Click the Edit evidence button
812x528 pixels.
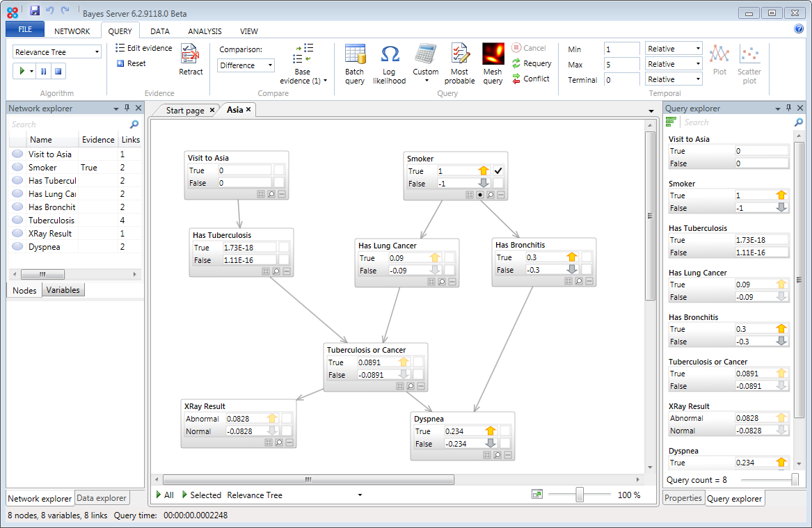pyautogui.click(x=144, y=48)
